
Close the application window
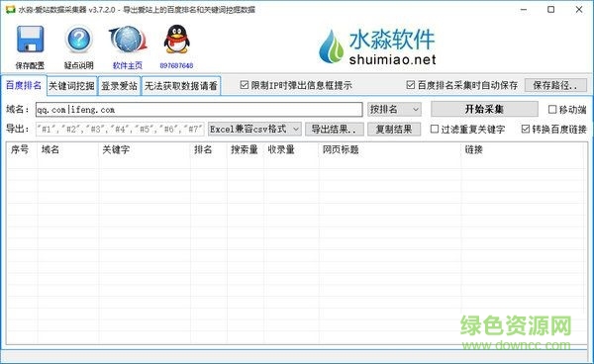pyautogui.click(x=579, y=10)
